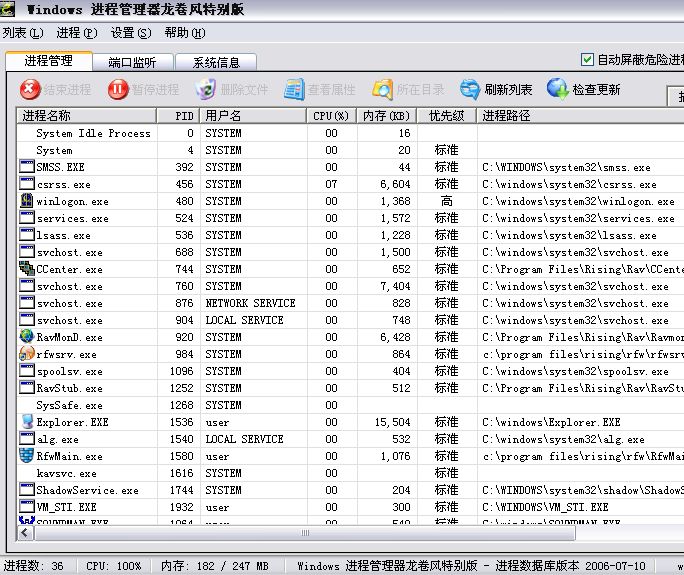The height and width of the screenshot is (575, 684).
Task: Click the horizontal scrollbar left arrow
Action: [24, 533]
